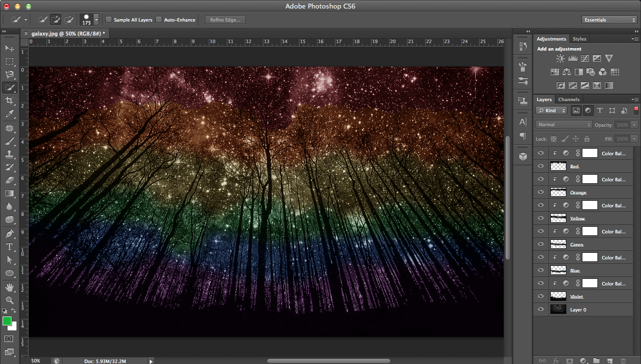Viewport: 641px width, 364px height.
Task: Choose Subtract from selection brush mode
Action: 69,20
